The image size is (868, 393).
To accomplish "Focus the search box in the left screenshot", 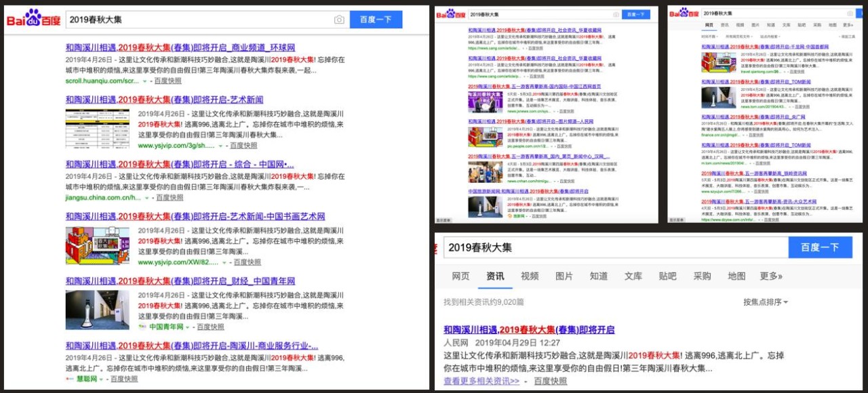I will pyautogui.click(x=208, y=20).
